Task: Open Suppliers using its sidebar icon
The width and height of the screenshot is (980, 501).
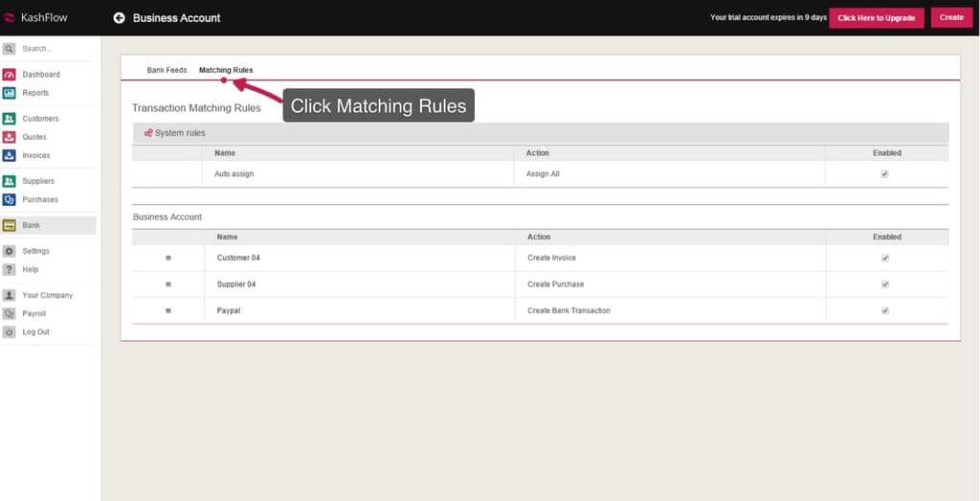Action: click(10, 181)
